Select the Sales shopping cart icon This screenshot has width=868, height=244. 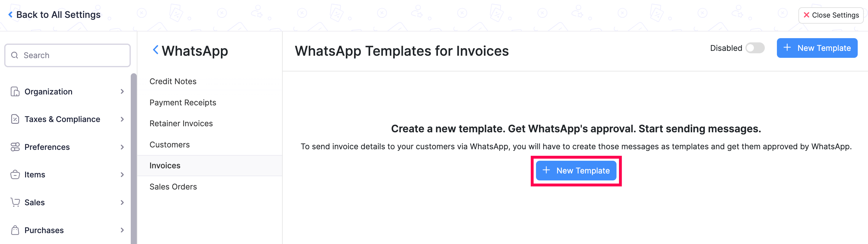pyautogui.click(x=15, y=202)
